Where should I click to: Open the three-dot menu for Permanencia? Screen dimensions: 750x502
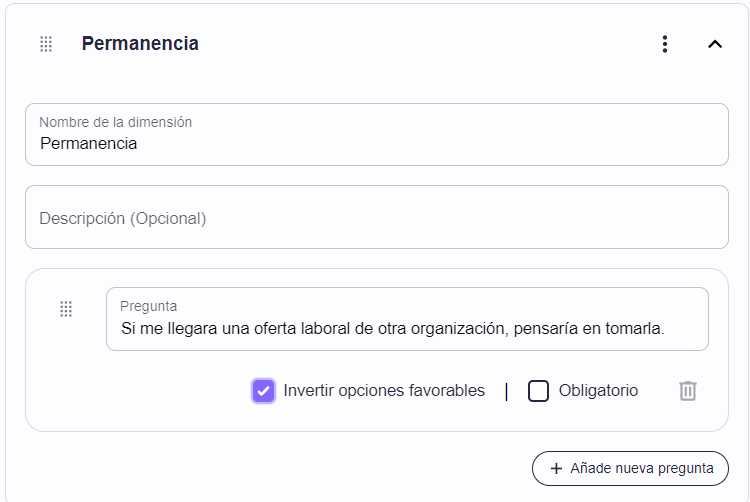coord(665,44)
